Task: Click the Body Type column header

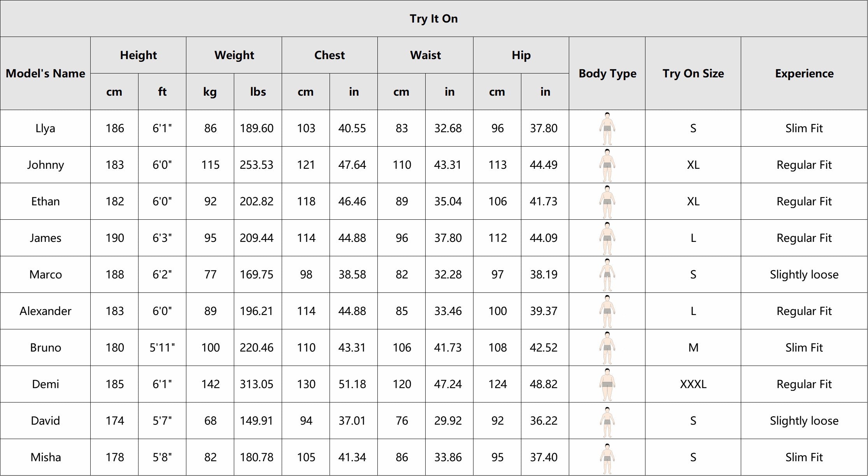Action: (607, 73)
